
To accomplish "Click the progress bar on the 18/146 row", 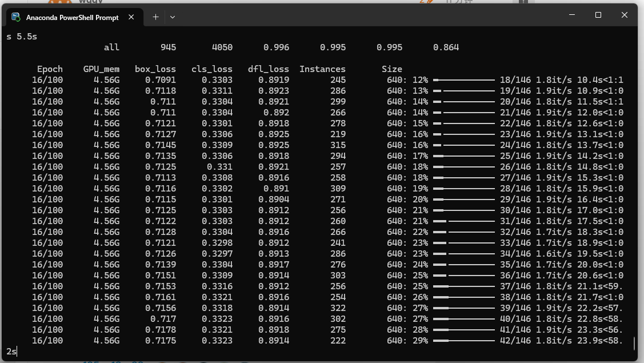I will 463,80.
